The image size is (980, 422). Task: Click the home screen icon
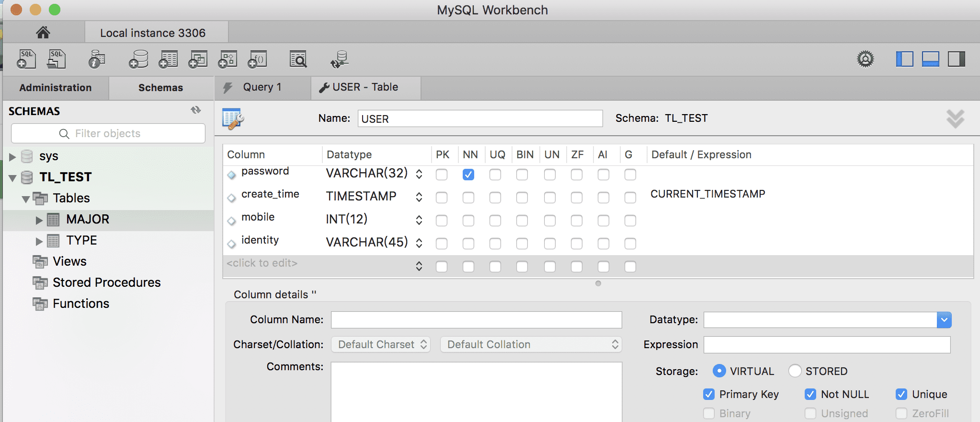coord(43,33)
